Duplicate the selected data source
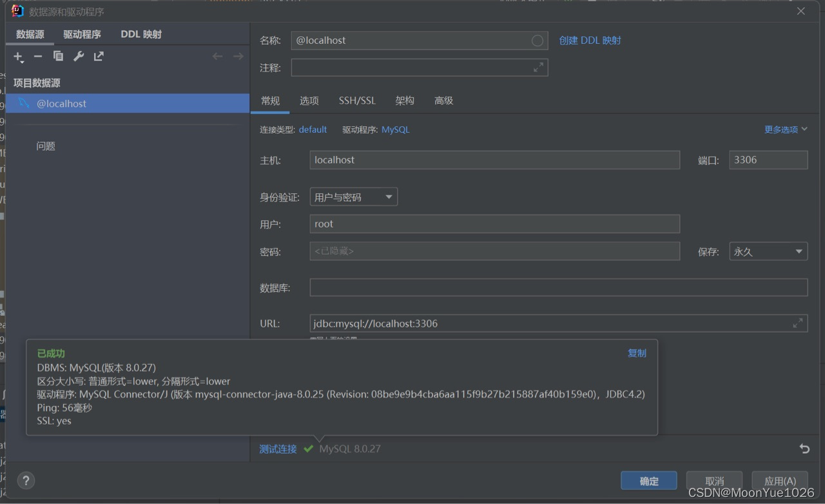Image resolution: width=825 pixels, height=504 pixels. [x=58, y=57]
